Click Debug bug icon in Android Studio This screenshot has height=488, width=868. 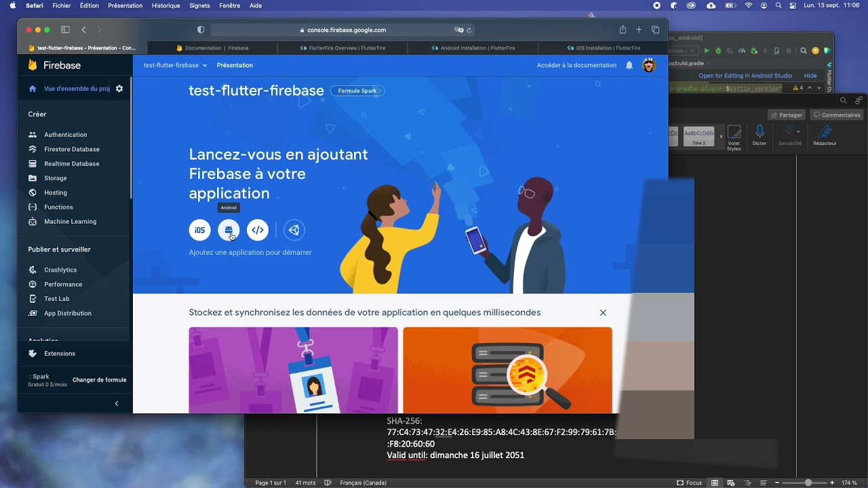(x=718, y=51)
